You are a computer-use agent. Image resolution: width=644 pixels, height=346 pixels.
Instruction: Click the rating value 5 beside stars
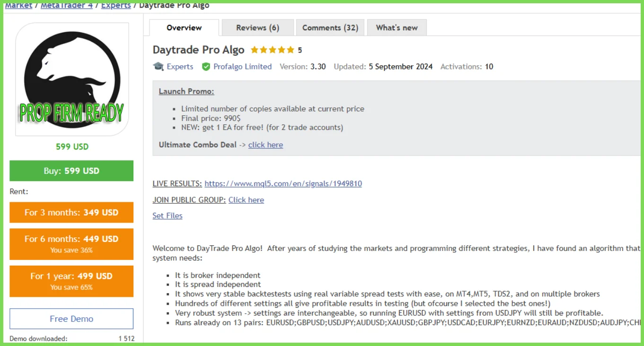tap(300, 50)
